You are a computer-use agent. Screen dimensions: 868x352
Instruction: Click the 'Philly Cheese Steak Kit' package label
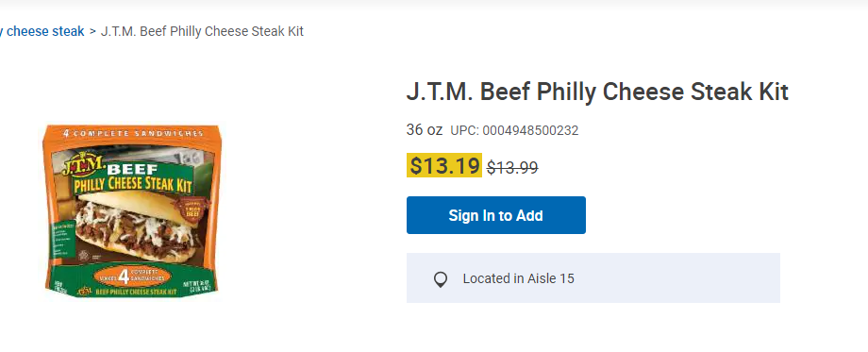133,184
